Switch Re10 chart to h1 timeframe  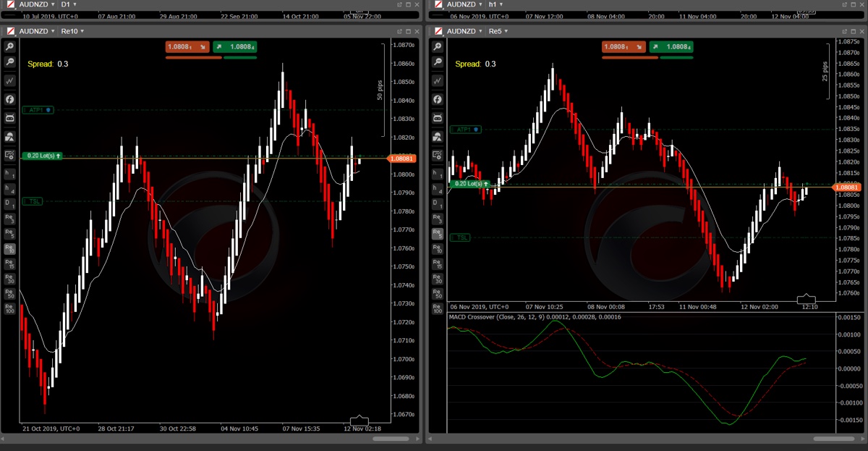10,174
